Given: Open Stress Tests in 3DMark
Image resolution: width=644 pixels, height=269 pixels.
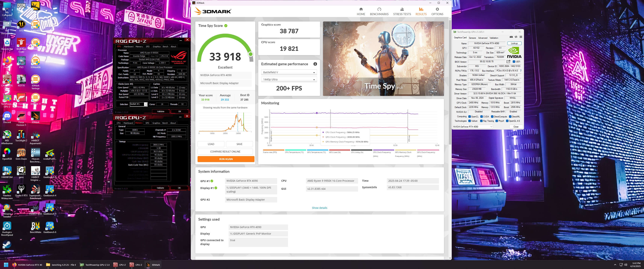Looking at the screenshot, I should [402, 11].
